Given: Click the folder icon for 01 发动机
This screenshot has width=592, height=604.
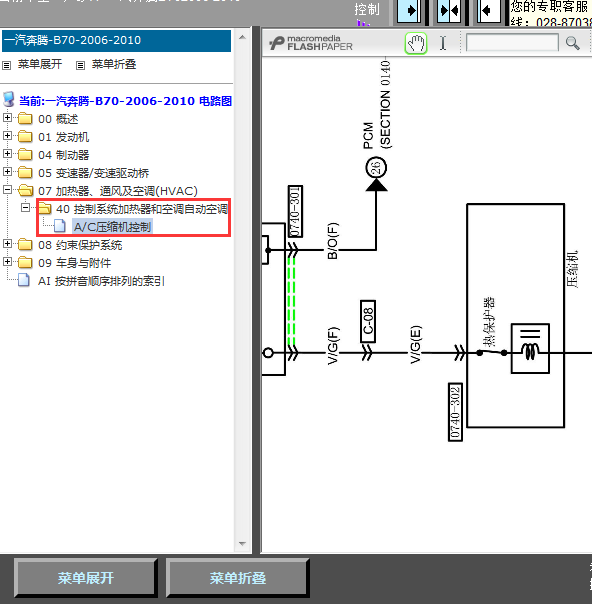Looking at the screenshot, I should (x=25, y=136).
